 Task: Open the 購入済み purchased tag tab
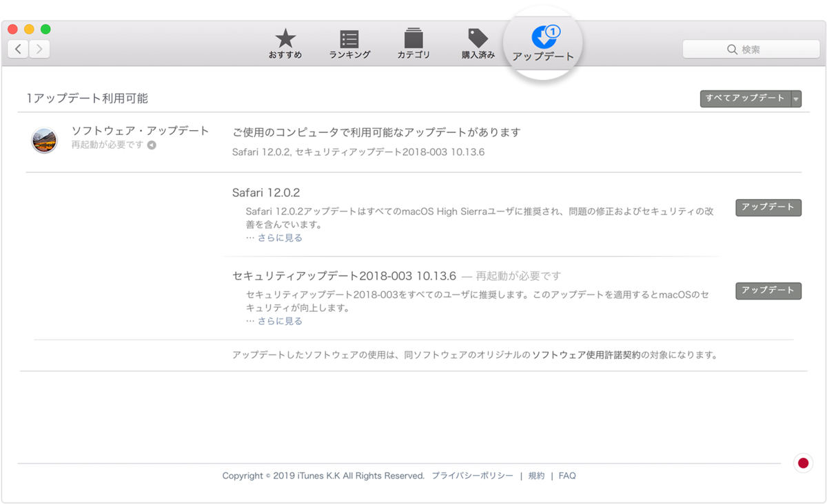pos(478,44)
